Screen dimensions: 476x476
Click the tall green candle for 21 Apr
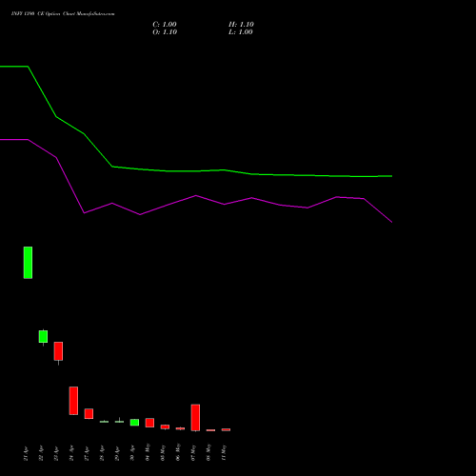(x=28, y=263)
